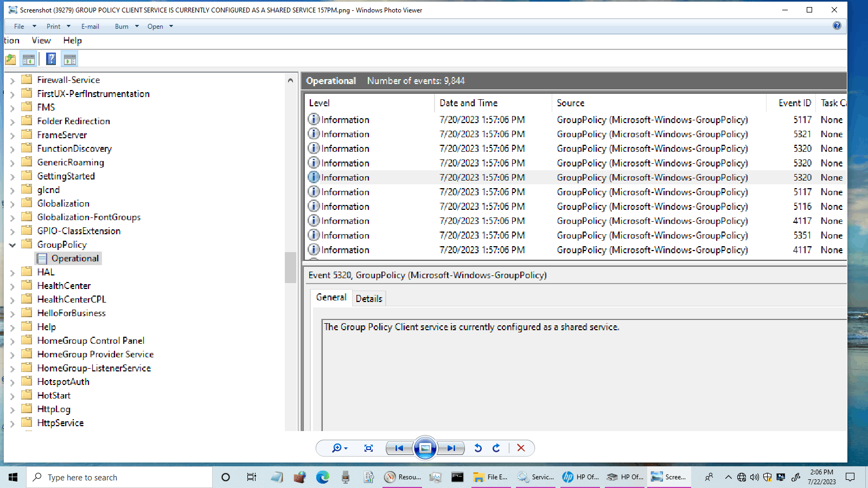Sort by the Date and Time column
Screen dimensions: 868x488
click(493, 103)
